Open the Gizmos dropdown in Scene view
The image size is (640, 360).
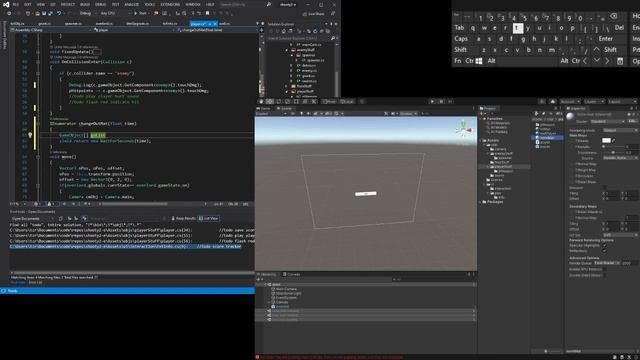[408, 113]
